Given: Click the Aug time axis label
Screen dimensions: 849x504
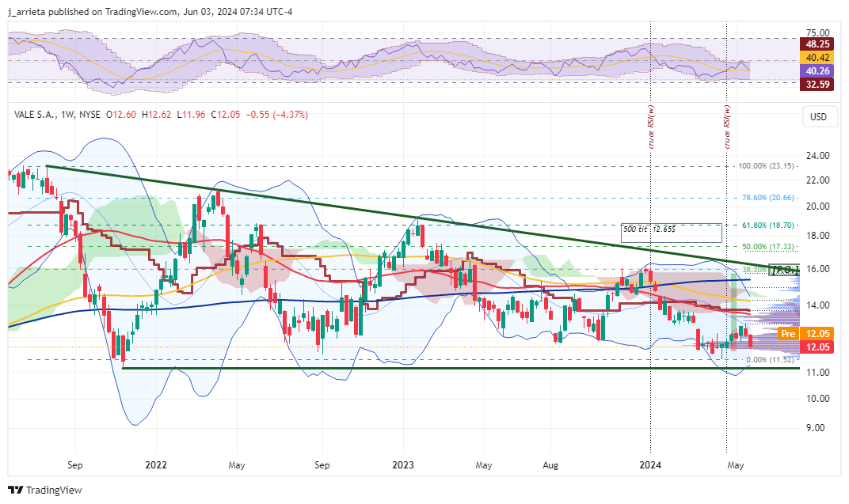Looking at the screenshot, I should [x=550, y=465].
